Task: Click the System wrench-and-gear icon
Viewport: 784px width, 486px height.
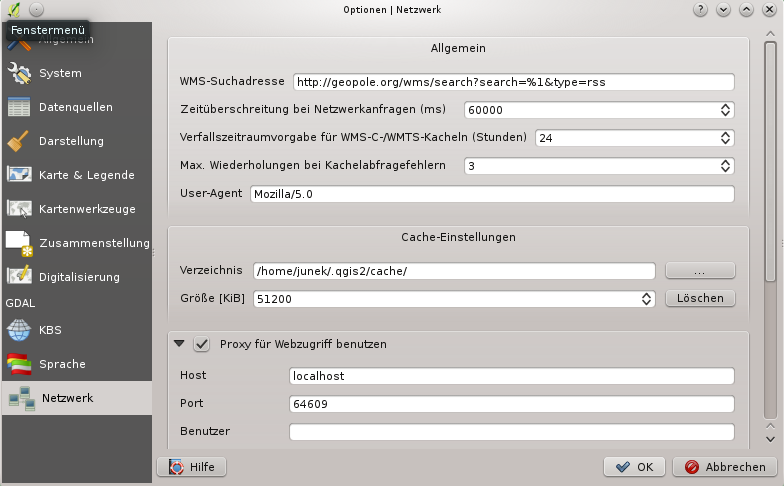Action: click(x=19, y=73)
